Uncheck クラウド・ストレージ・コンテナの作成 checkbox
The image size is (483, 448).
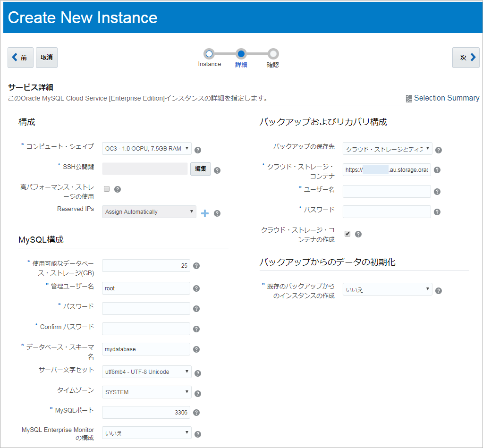[347, 234]
